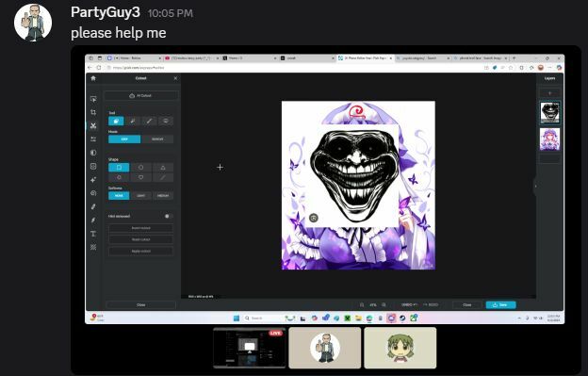Click the Reset cutout button
The width and height of the screenshot is (588, 376).
[141, 239]
